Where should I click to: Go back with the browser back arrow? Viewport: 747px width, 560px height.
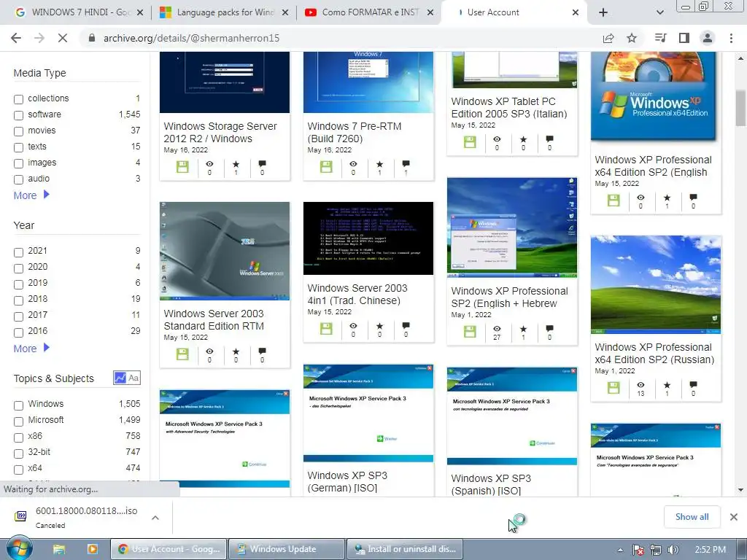pyautogui.click(x=16, y=38)
